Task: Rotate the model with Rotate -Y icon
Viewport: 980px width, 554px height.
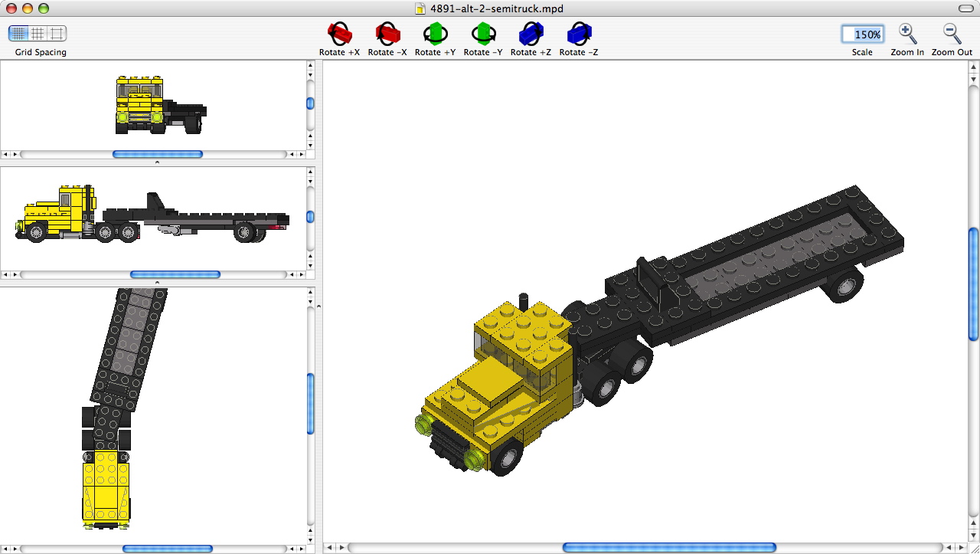Action: tap(482, 32)
